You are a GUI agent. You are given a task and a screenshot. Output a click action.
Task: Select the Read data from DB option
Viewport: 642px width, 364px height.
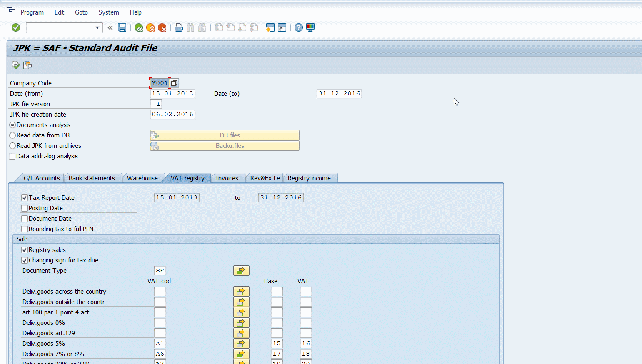[13, 135]
